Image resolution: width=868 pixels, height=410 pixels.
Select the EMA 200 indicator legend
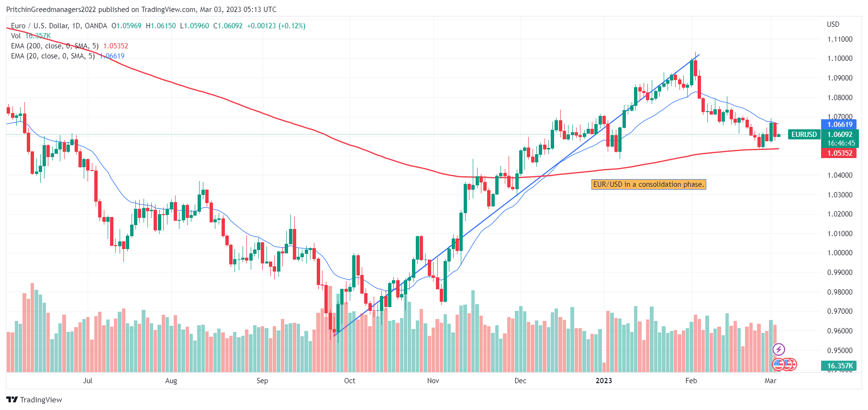[55, 46]
